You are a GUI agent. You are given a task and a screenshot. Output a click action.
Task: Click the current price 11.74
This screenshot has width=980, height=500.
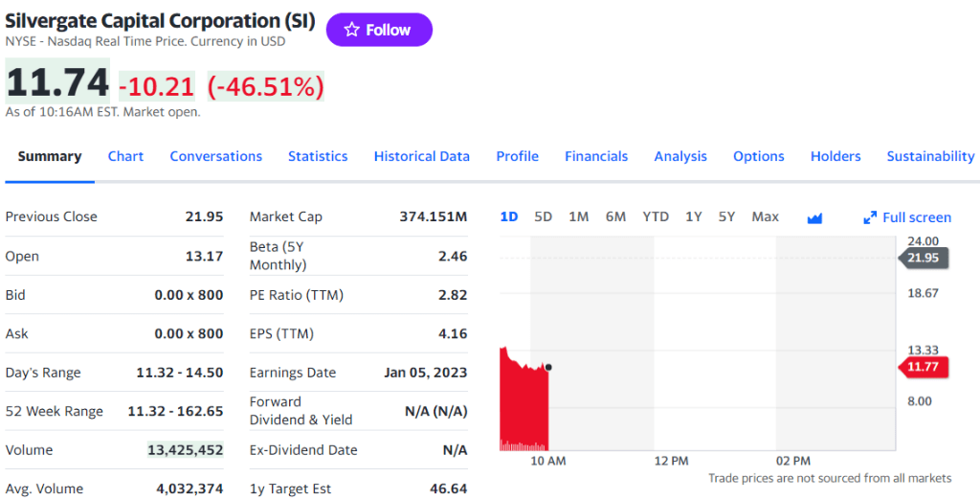[x=57, y=82]
